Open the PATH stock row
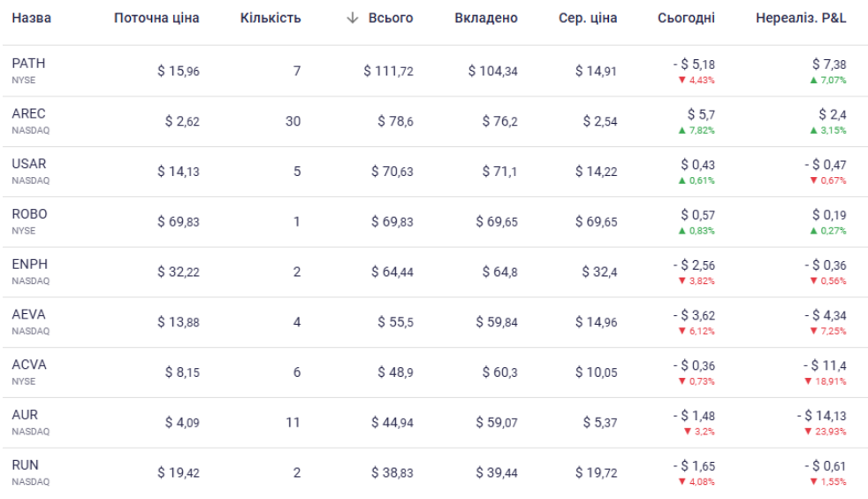868x499 pixels. (28, 64)
